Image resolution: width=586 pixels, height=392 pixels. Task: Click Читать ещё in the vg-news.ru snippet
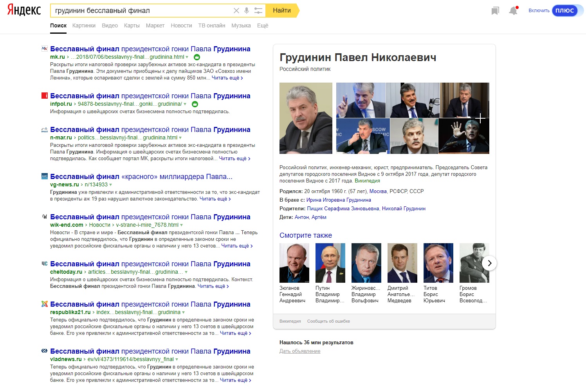click(215, 199)
